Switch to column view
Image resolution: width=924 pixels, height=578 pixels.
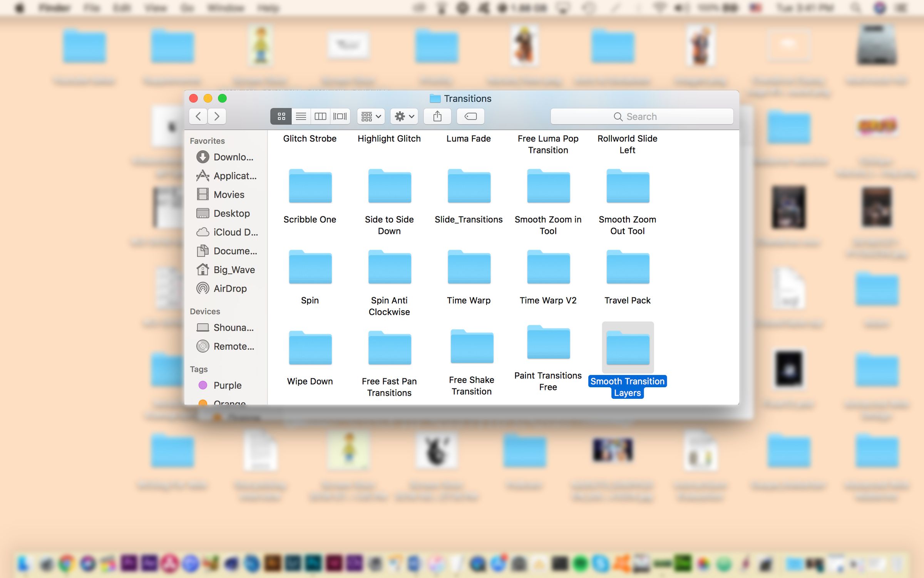pyautogui.click(x=320, y=116)
